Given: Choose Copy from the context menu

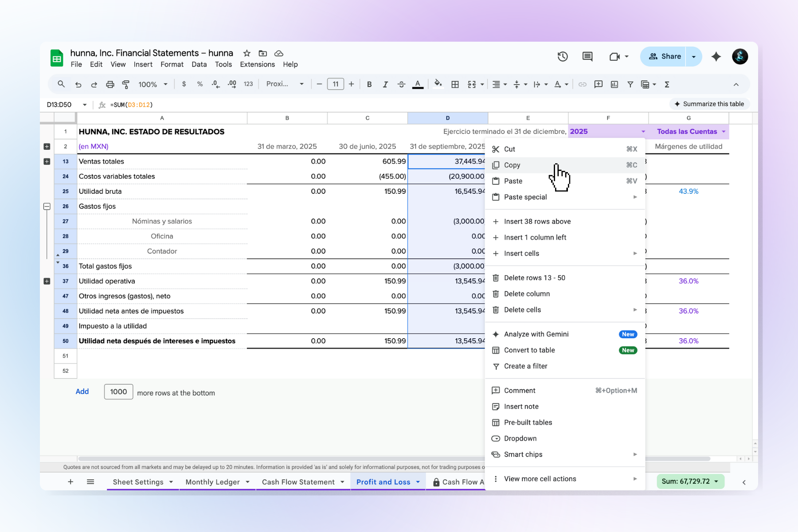Looking at the screenshot, I should click(x=512, y=165).
